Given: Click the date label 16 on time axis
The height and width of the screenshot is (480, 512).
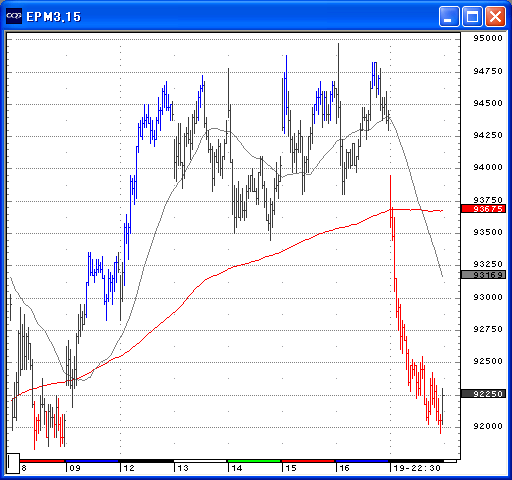Looking at the screenshot, I should pyautogui.click(x=344, y=468).
